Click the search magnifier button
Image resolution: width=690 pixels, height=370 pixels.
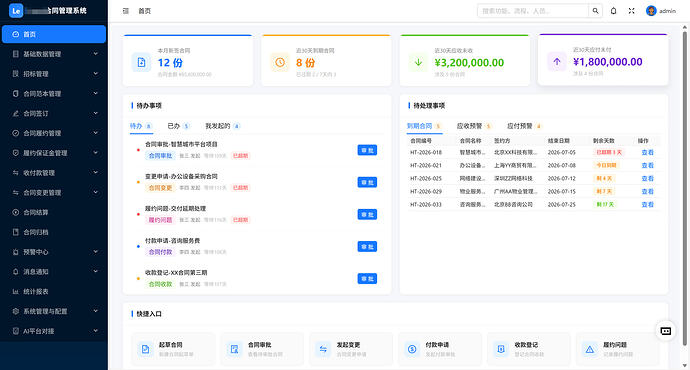[x=595, y=11]
